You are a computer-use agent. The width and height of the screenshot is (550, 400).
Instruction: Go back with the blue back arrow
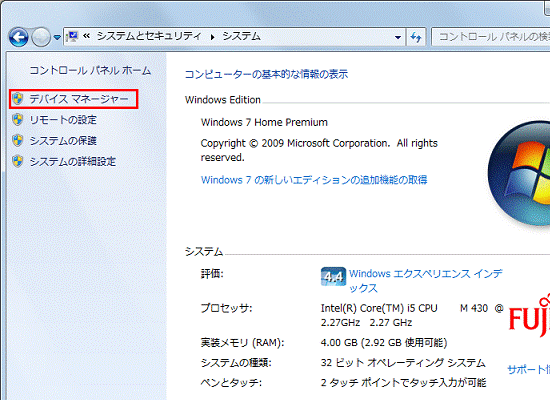(19, 37)
